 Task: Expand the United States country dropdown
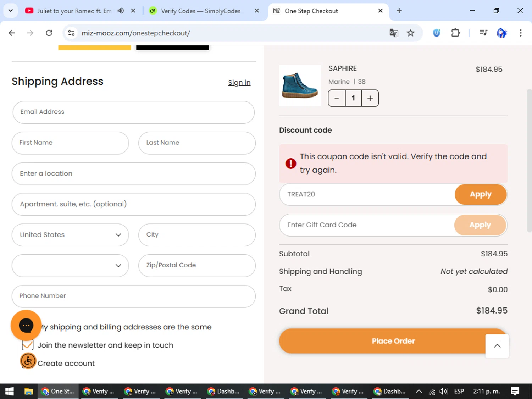(x=70, y=235)
